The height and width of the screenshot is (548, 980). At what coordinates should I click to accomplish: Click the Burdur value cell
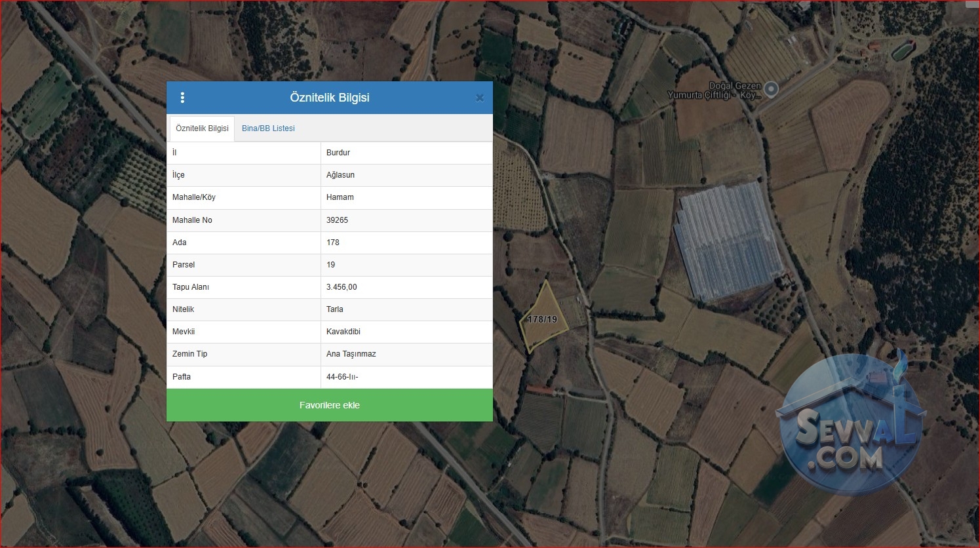[406, 153]
